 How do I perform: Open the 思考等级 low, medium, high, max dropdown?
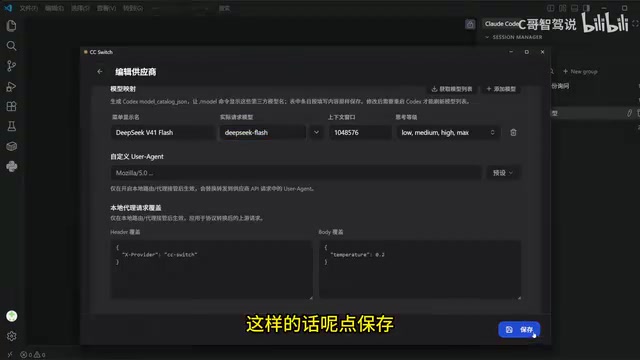pyautogui.click(x=448, y=132)
